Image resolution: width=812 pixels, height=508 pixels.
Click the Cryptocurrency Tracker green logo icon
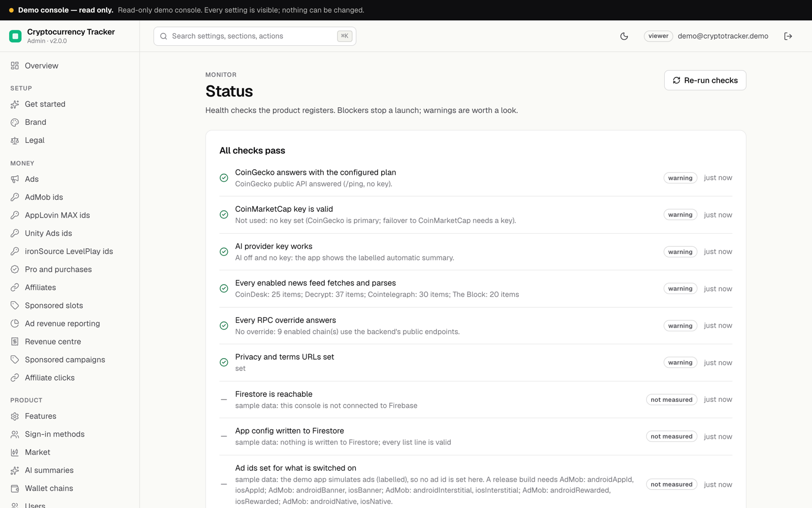click(15, 36)
